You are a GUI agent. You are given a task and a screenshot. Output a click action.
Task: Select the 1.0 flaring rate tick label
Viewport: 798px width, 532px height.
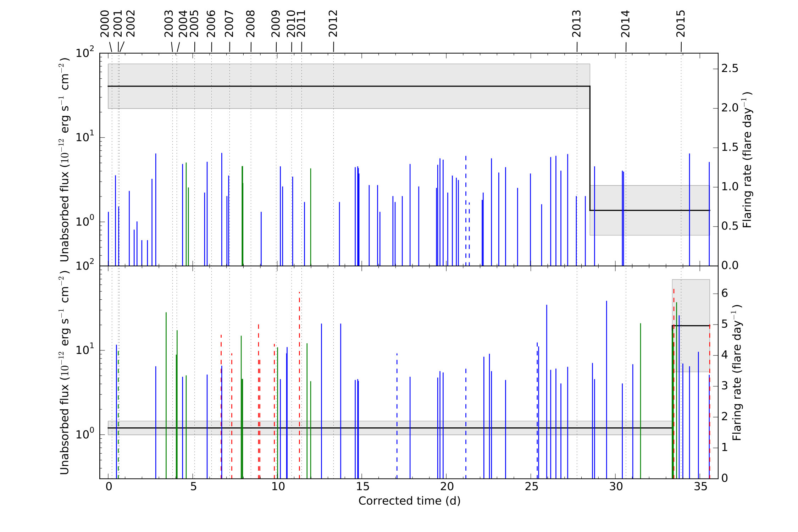[x=730, y=187]
